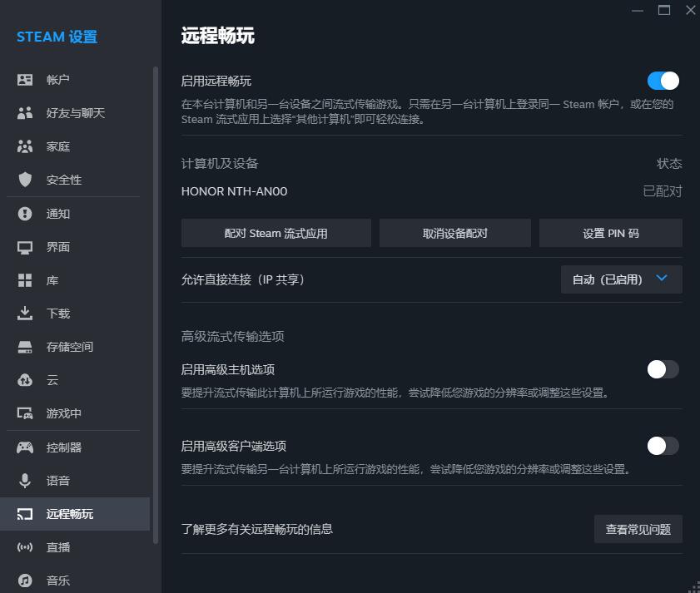Click the 下载 download arrow icon
Image resolution: width=700 pixels, height=593 pixels.
(x=25, y=314)
